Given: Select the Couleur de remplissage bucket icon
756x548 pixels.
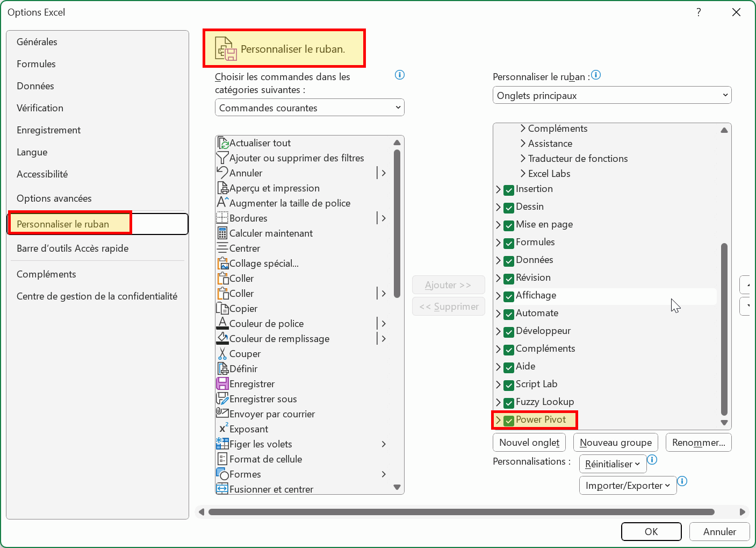Looking at the screenshot, I should (222, 339).
